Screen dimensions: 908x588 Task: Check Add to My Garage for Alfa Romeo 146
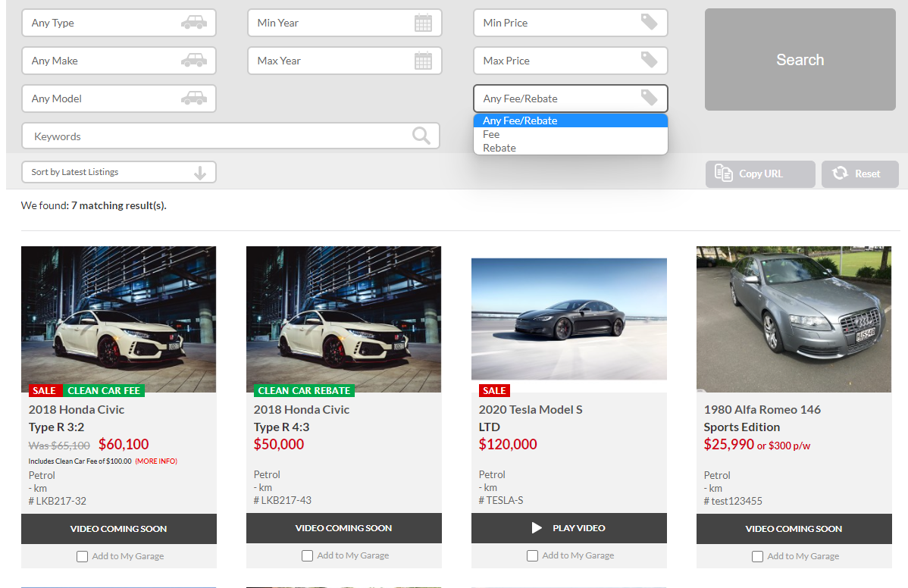(x=757, y=556)
